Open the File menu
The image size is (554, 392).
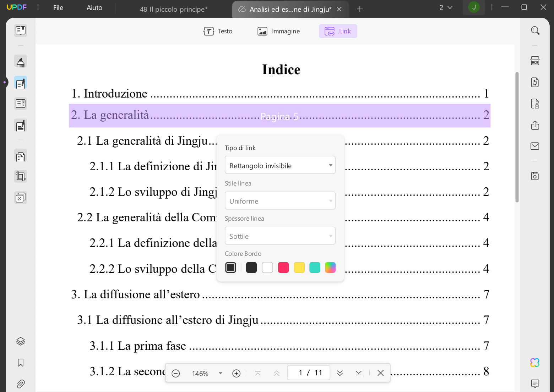[x=58, y=7]
